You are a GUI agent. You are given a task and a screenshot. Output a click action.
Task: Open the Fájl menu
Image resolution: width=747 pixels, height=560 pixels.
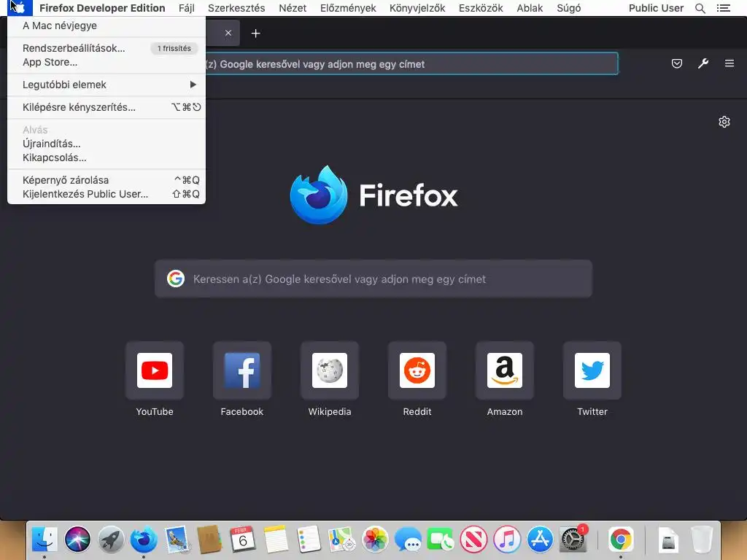tap(186, 8)
